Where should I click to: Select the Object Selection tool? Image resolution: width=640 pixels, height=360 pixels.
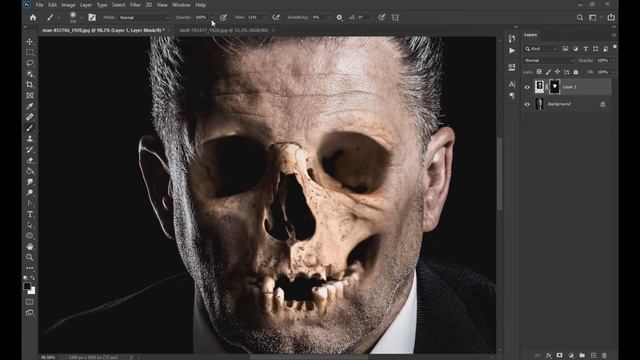pos(30,74)
